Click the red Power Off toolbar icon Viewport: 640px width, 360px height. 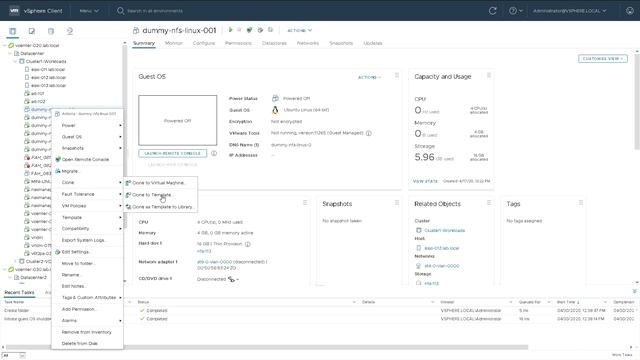click(239, 30)
